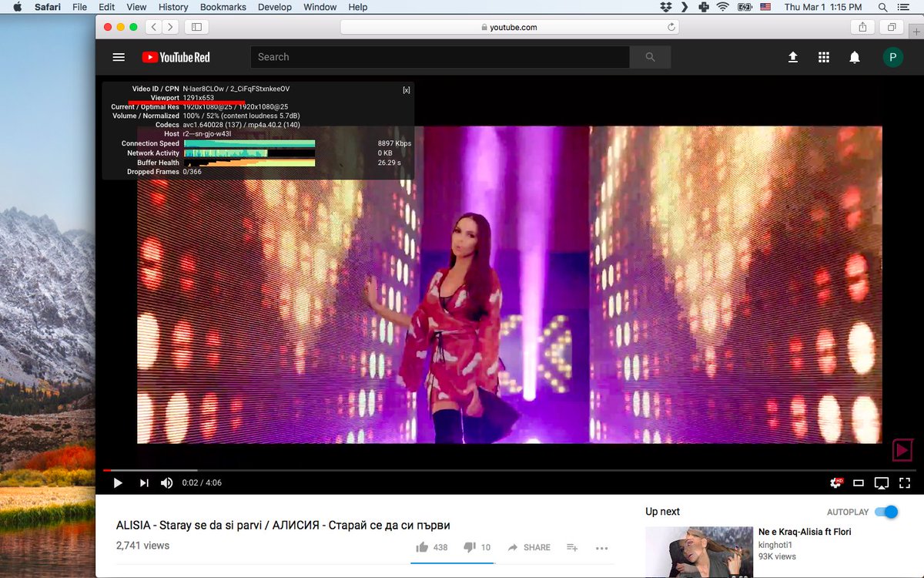This screenshot has height=578, width=924.
Task: Close the stats for nerds panel
Action: 407,90
